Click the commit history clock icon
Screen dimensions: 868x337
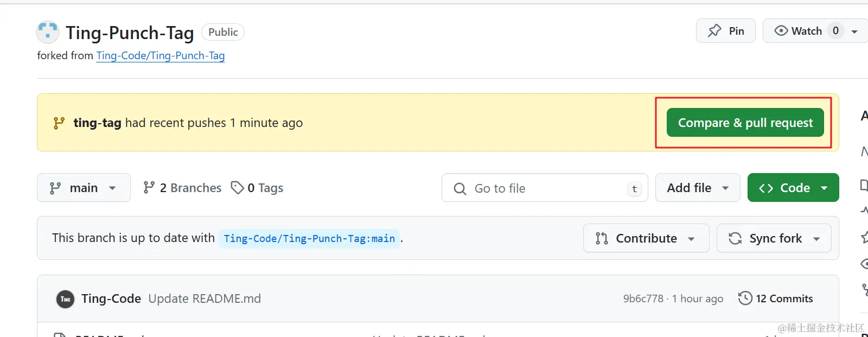(745, 298)
